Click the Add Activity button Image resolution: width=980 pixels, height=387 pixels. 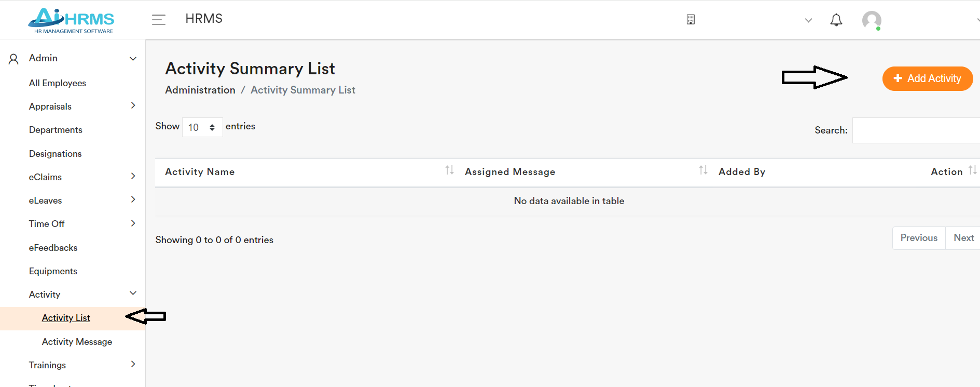[x=927, y=78]
